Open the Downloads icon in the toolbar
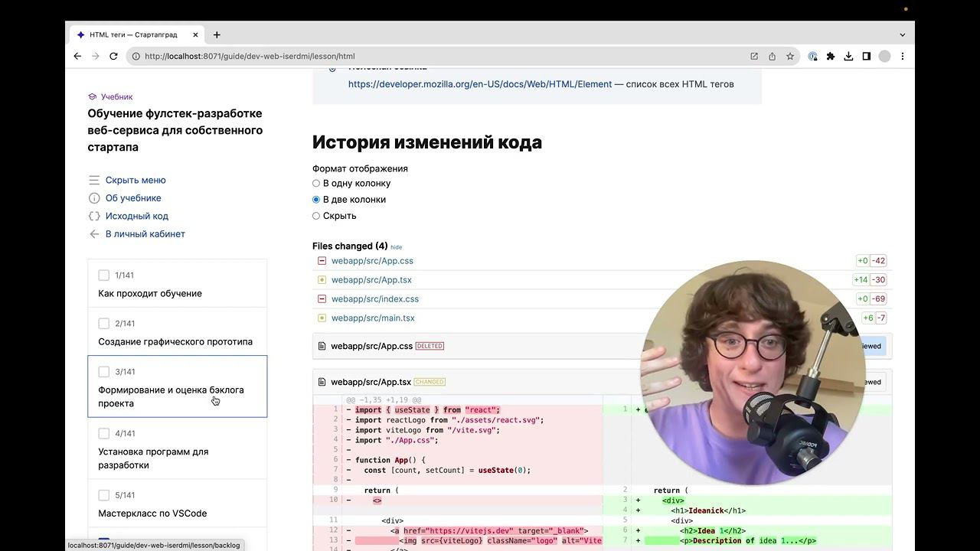This screenshot has width=980, height=551. coord(848,56)
